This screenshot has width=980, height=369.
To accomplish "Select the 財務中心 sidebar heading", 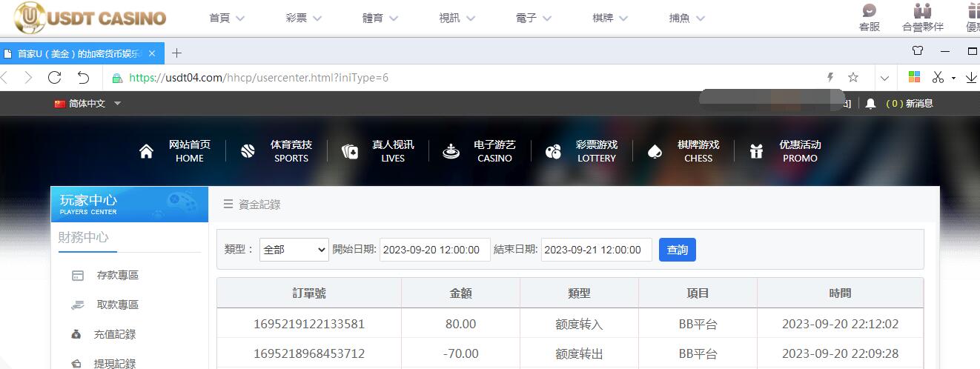I will (x=83, y=238).
